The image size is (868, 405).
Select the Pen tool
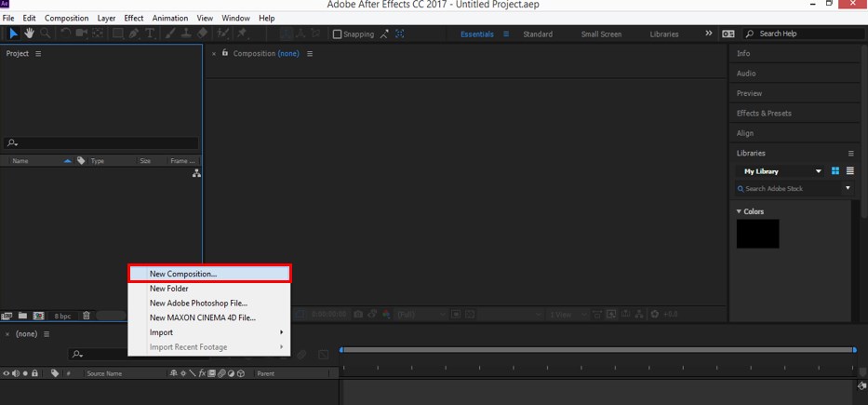coord(134,34)
